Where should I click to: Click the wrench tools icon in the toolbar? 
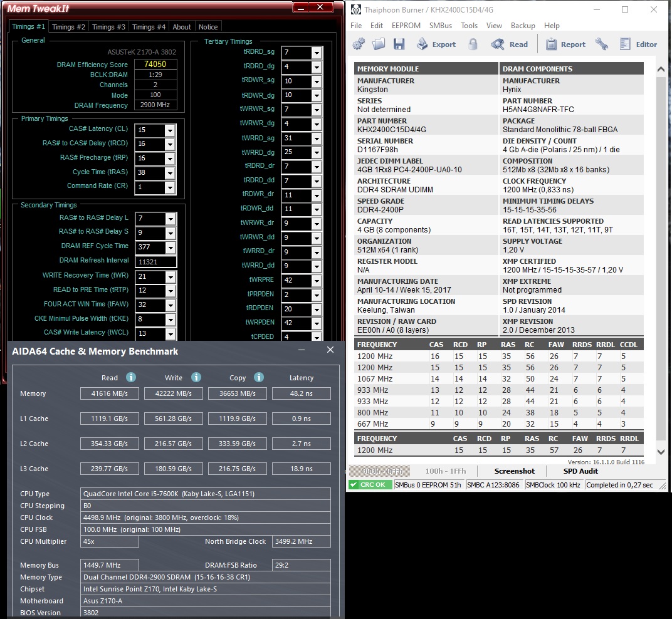602,44
